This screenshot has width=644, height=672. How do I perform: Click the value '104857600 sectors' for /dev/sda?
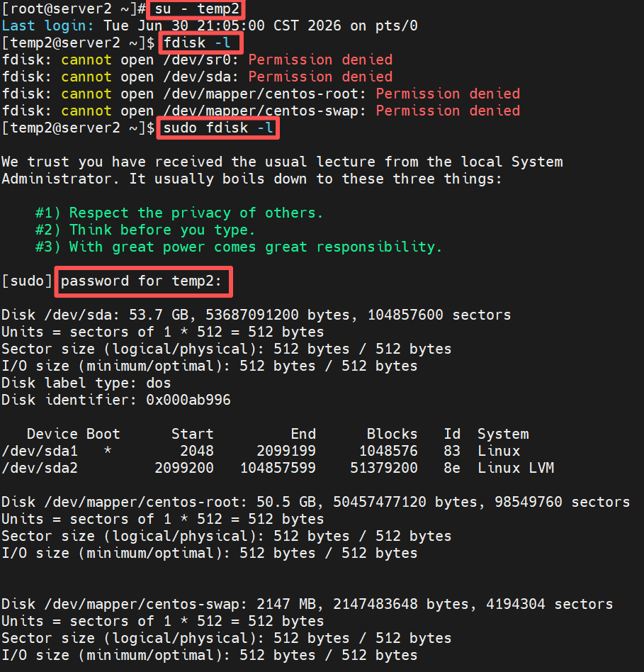pos(439,315)
